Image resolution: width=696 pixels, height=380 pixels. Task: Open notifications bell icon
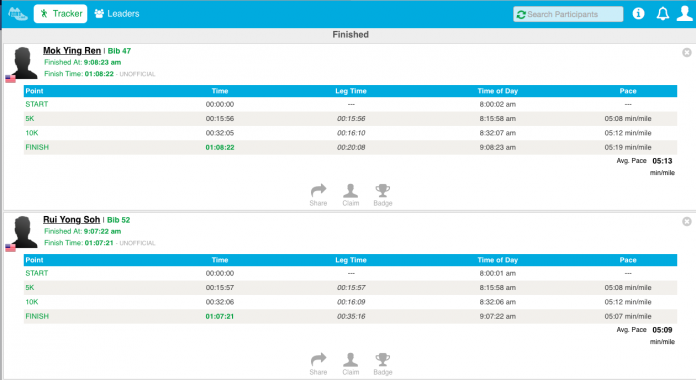tap(663, 14)
